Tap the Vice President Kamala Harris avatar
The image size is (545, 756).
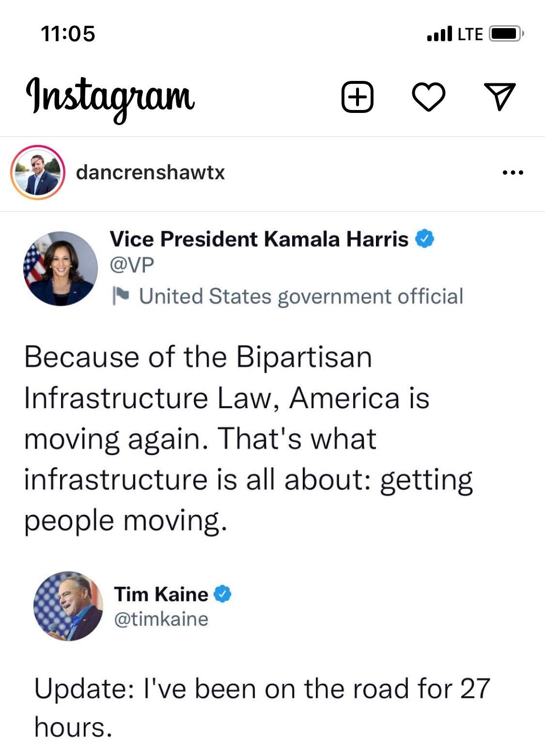click(61, 268)
